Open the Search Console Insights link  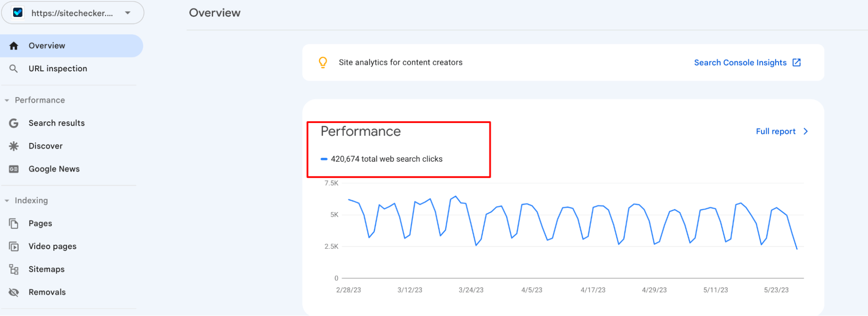pos(740,63)
